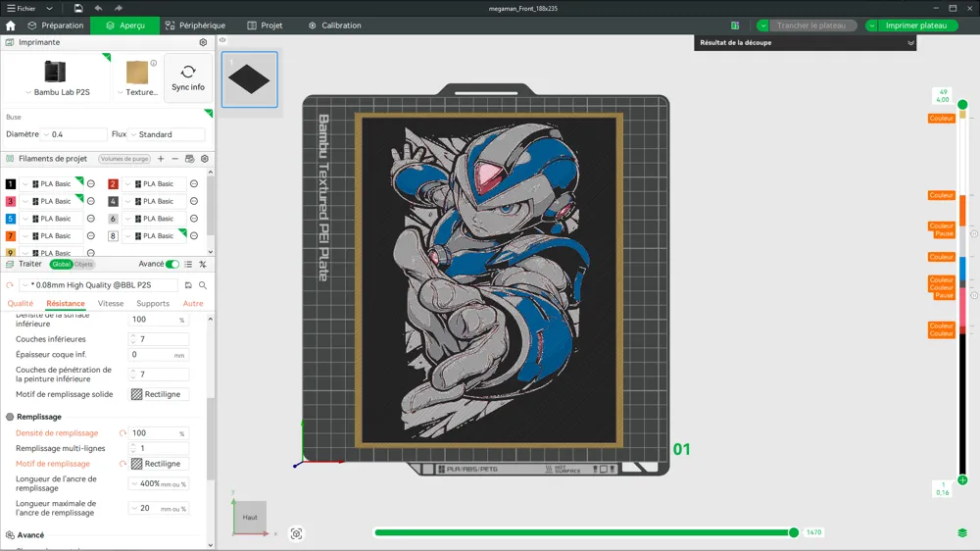Open the modified settings list icon
Viewport: 980px width, 551px height.
(188, 265)
